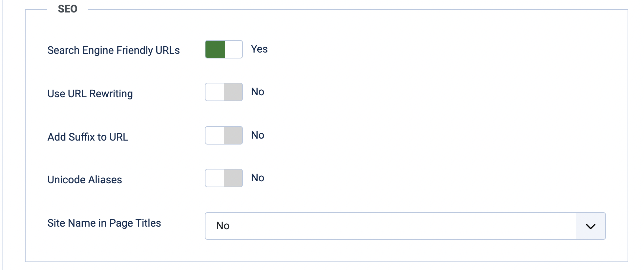The width and height of the screenshot is (644, 270).
Task: Disable the Search Engine Friendly URLs switch
Action: (224, 49)
